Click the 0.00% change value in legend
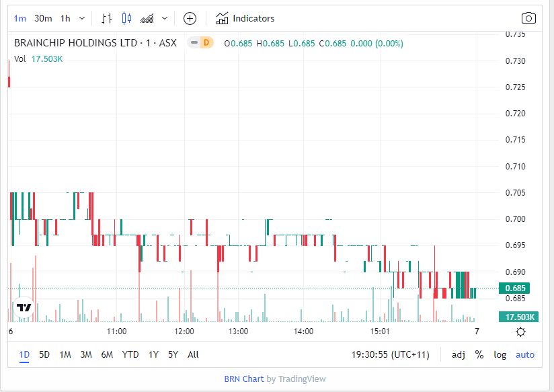Viewport: 554px width, 392px height. point(389,44)
